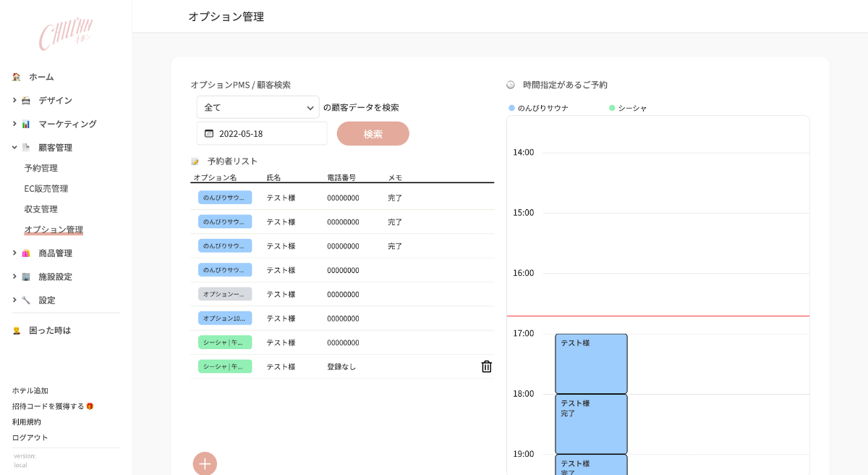Expand the デザイン menu section
This screenshot has width=868, height=475.
(14, 100)
